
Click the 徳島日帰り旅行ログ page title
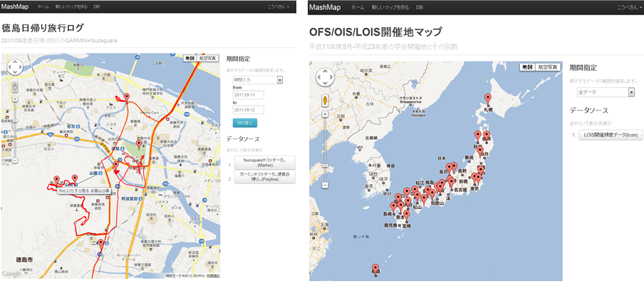point(42,28)
